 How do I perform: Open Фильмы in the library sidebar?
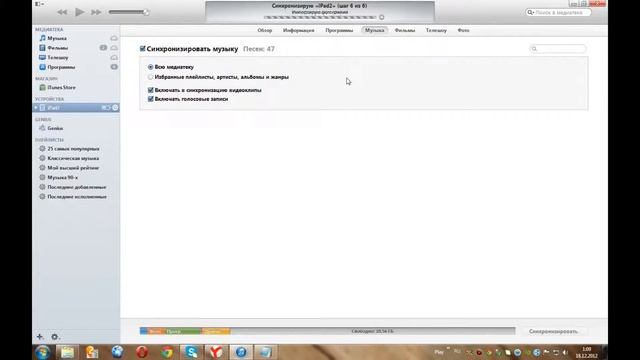click(x=58, y=48)
